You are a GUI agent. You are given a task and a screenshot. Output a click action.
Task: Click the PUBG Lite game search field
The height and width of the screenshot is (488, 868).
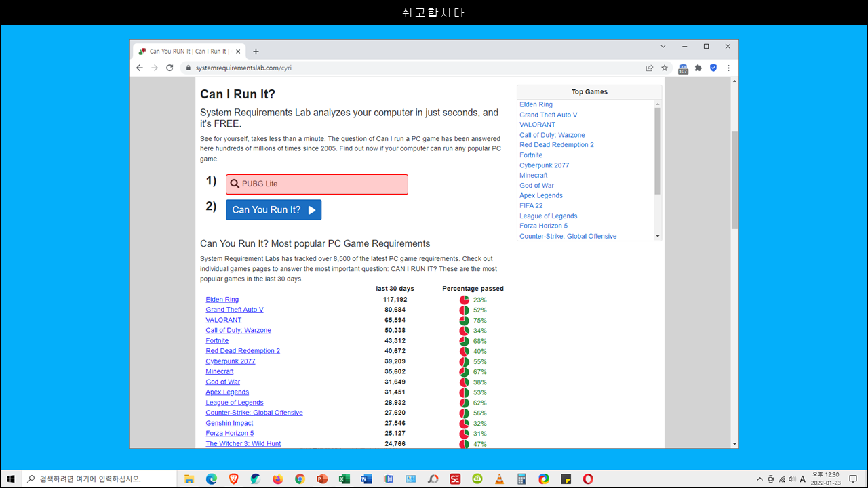317,184
